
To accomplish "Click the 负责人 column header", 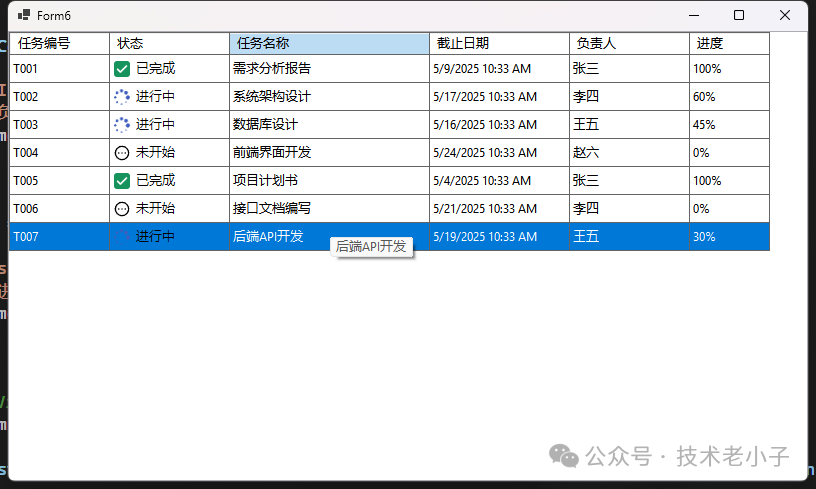I will pyautogui.click(x=628, y=43).
